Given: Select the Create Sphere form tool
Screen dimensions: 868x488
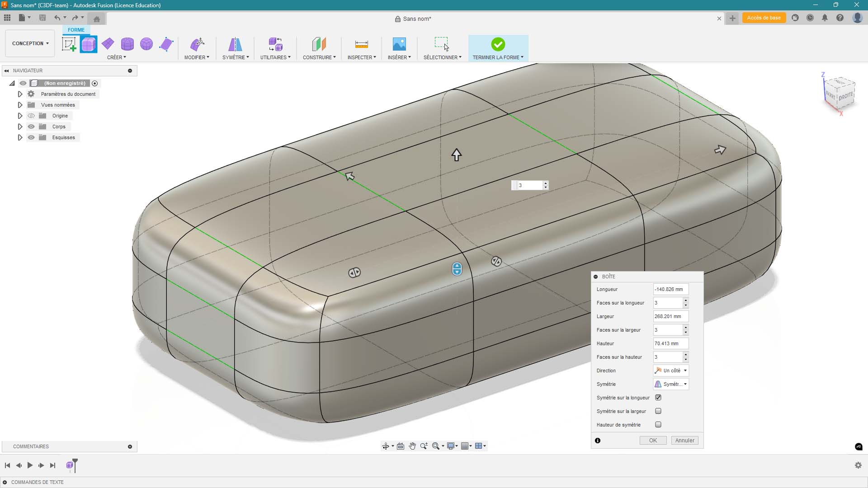Looking at the screenshot, I should [146, 44].
